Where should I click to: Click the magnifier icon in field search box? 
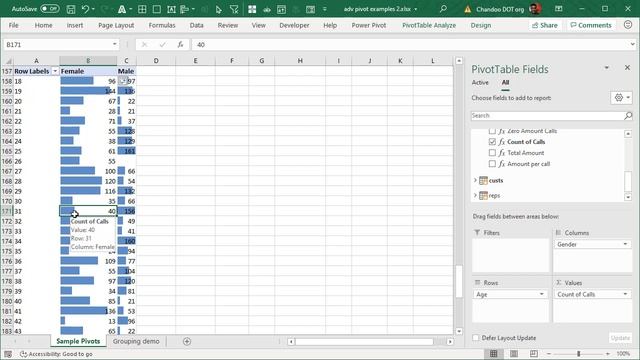(628, 116)
